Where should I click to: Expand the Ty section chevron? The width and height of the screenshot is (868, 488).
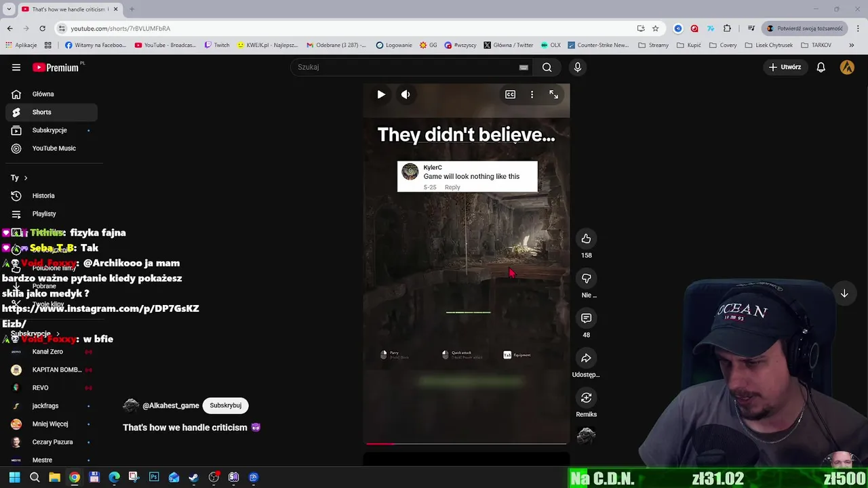pos(25,178)
